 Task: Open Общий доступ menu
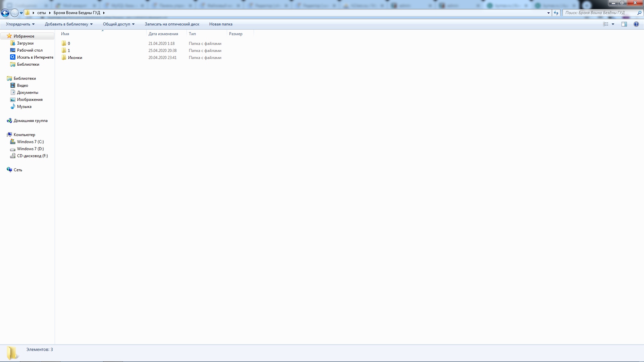coord(118,24)
